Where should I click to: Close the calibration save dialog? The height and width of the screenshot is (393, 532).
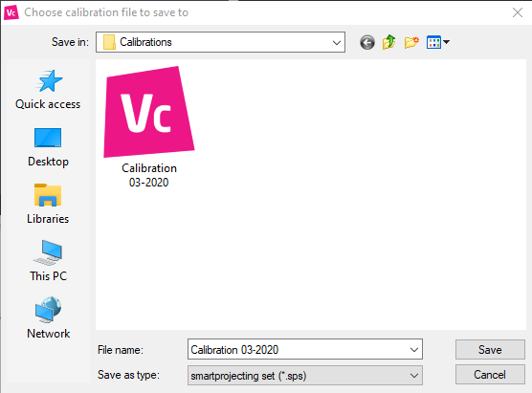tap(518, 12)
